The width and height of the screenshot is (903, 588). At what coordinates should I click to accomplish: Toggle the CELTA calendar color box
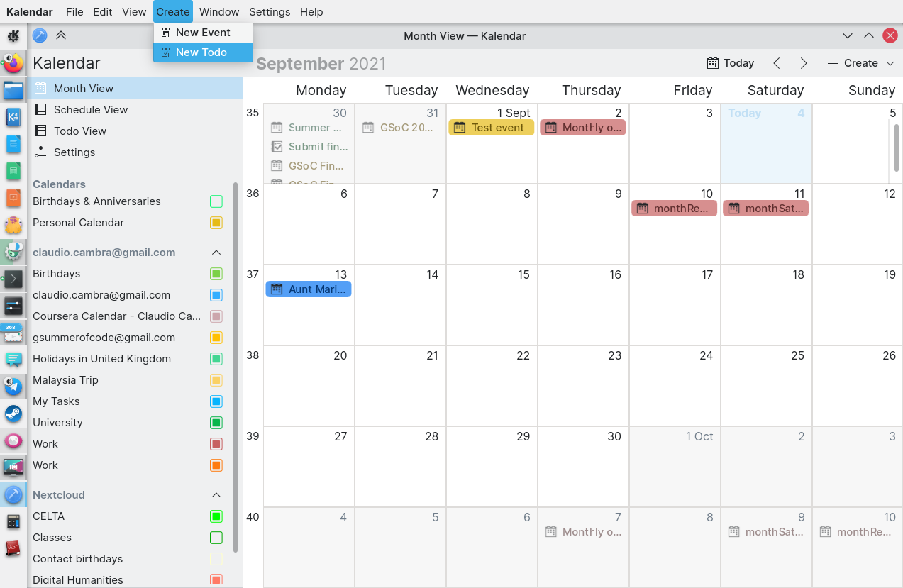pos(216,516)
